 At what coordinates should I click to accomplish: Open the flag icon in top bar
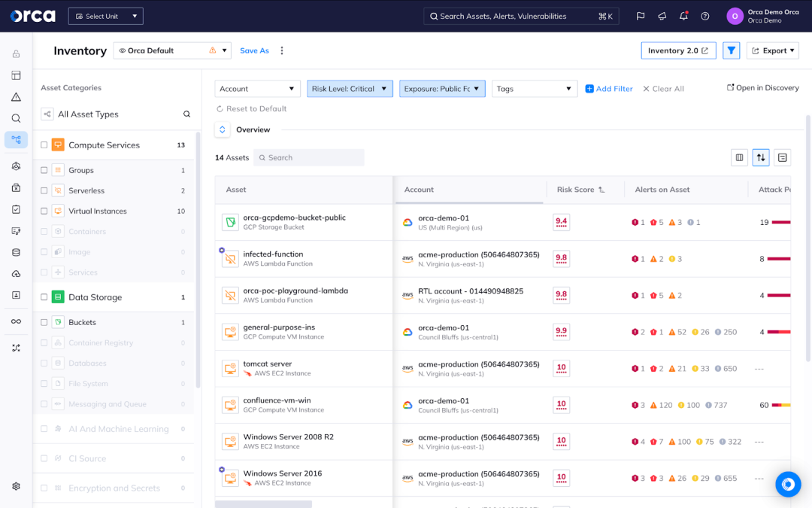(641, 16)
